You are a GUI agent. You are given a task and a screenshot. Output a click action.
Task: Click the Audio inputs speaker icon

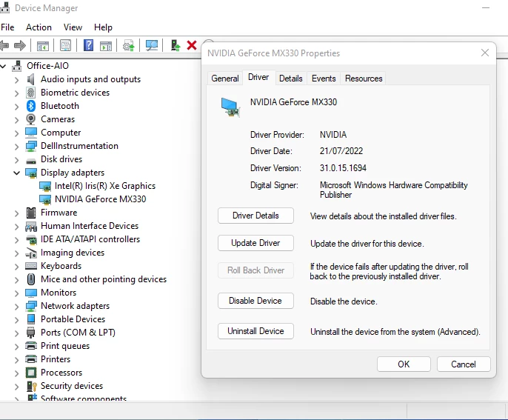pos(31,79)
